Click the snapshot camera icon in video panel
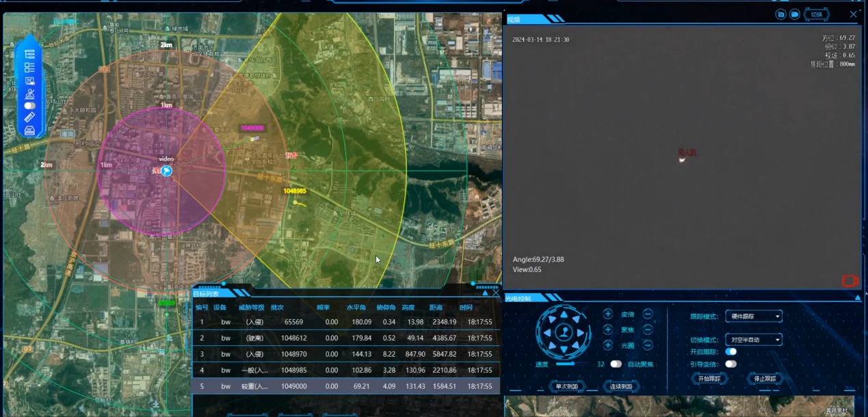The image size is (868, 417). pos(780,14)
